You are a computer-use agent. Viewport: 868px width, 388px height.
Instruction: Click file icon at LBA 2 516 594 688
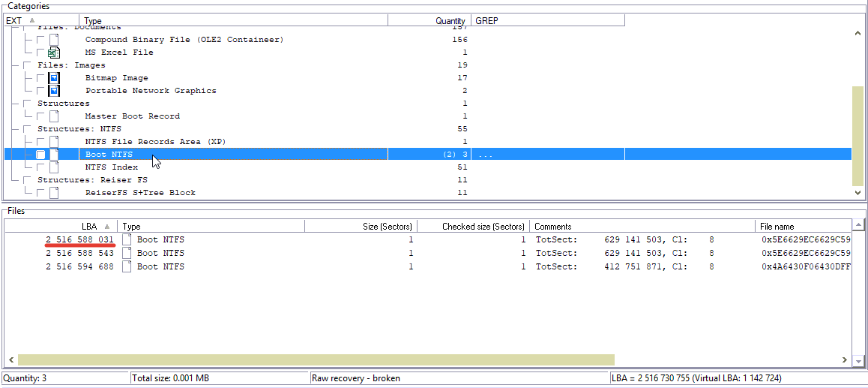coord(127,267)
